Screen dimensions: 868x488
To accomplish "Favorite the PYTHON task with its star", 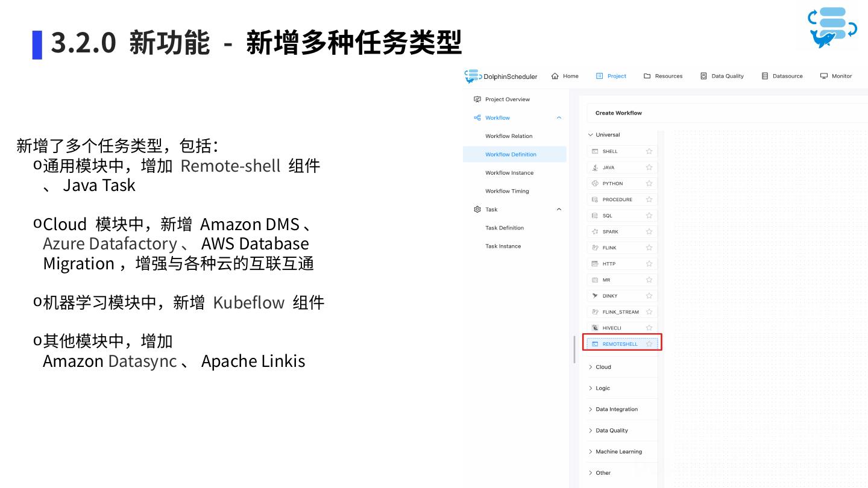I will pos(649,184).
